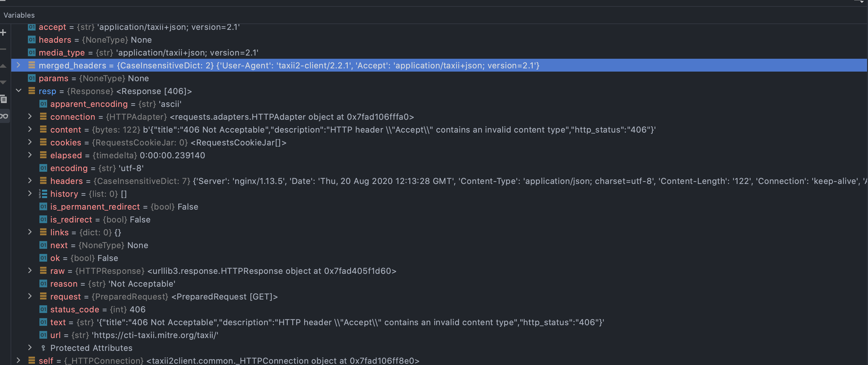Collapse the resp variable

coord(19,91)
